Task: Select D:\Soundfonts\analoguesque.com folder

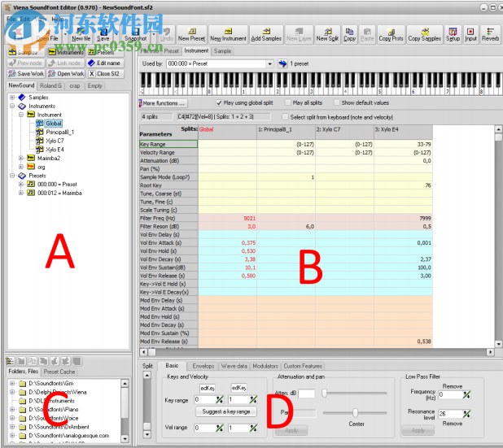Action: pos(68,436)
